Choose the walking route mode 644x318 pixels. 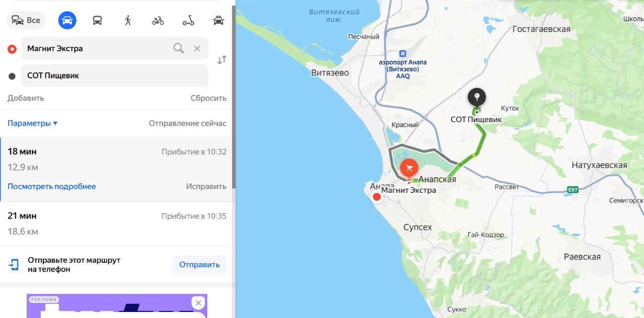point(128,21)
